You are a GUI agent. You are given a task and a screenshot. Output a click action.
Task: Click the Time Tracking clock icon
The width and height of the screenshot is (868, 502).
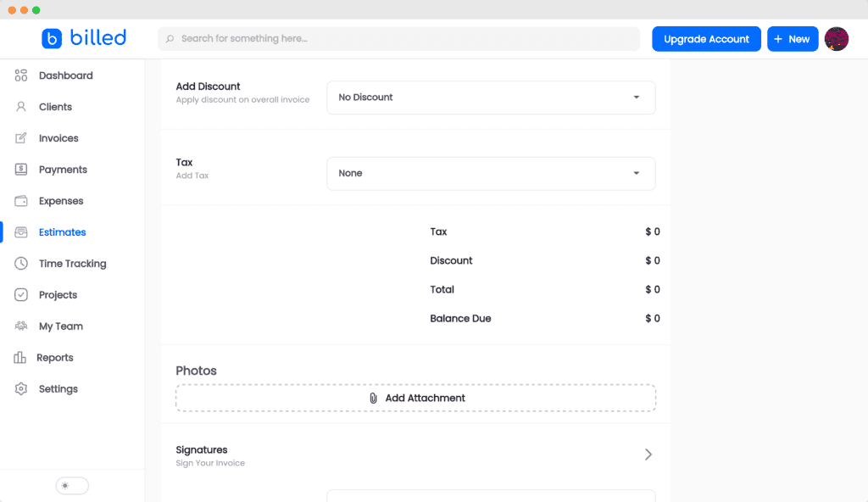pos(21,264)
